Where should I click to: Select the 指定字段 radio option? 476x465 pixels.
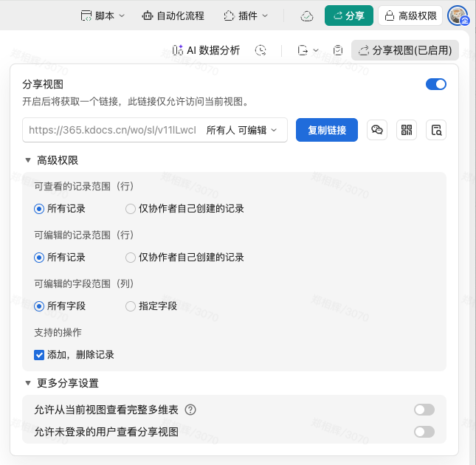click(x=131, y=306)
